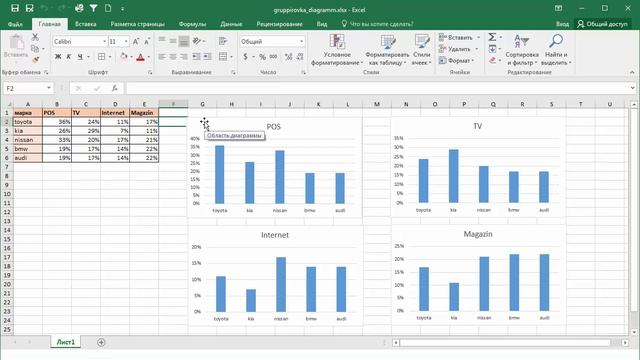640x360 pixels.
Task: Click the Clear eraser icon
Action: click(492, 60)
